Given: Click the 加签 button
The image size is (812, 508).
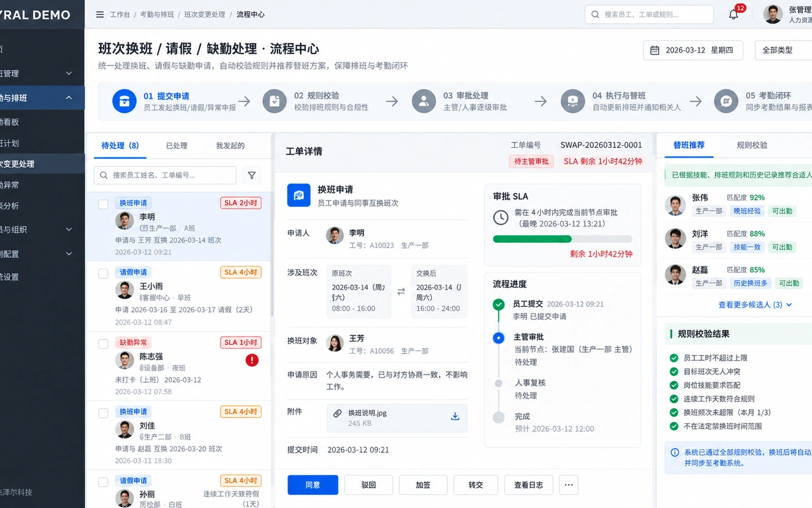Looking at the screenshot, I should (x=423, y=485).
